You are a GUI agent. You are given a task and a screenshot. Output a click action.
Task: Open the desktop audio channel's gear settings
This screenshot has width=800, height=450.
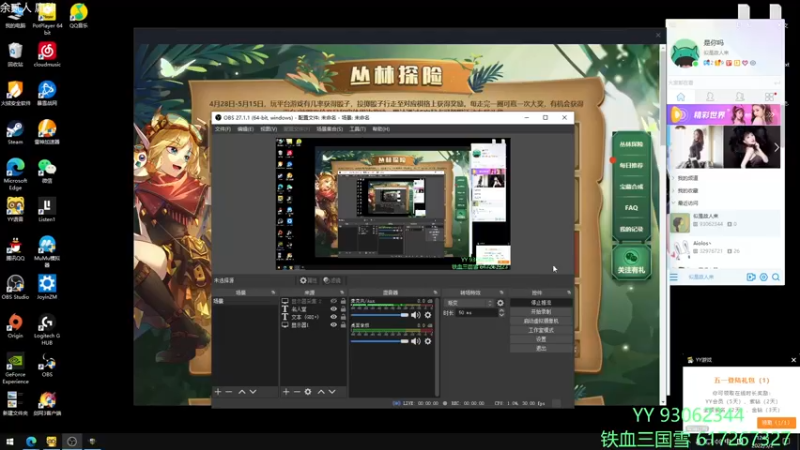pyautogui.click(x=428, y=341)
